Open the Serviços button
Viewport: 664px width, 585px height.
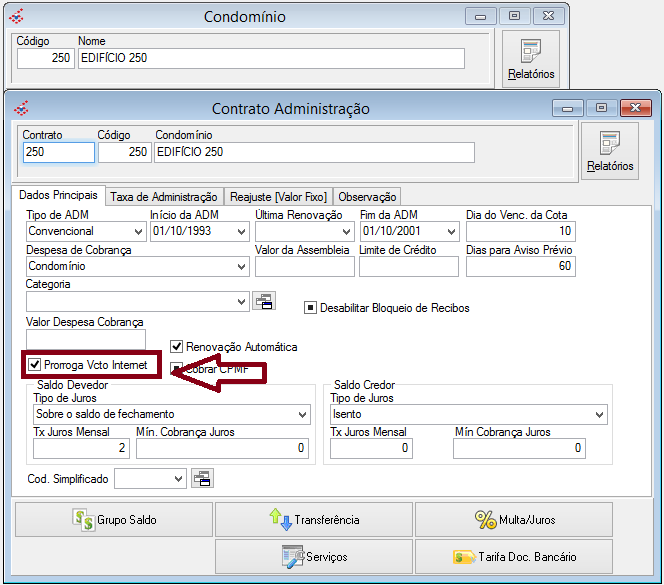point(314,556)
